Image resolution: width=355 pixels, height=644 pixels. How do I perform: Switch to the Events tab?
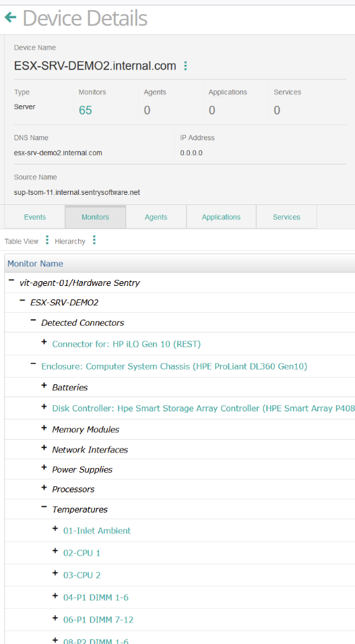[x=35, y=217]
